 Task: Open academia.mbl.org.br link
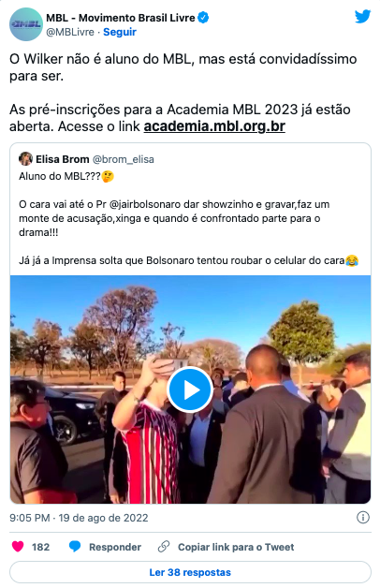(214, 126)
